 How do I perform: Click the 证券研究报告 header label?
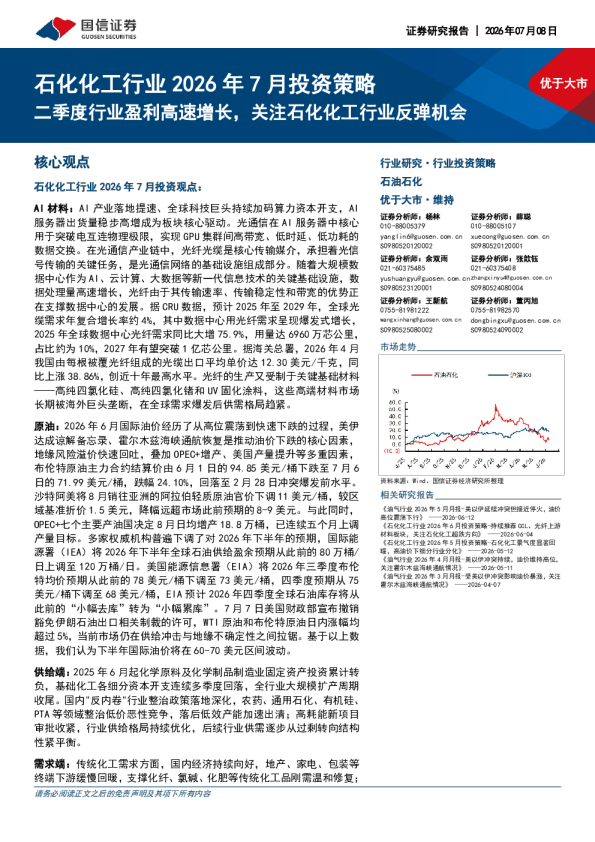coord(437,31)
